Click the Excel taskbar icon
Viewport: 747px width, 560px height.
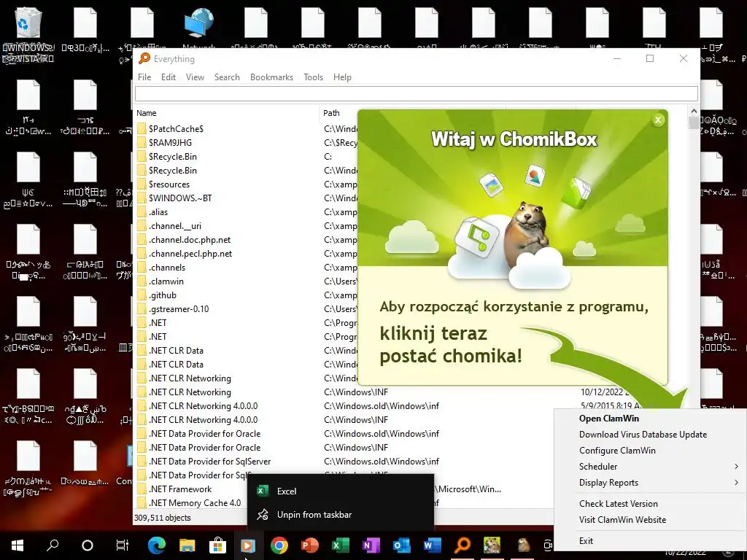click(x=340, y=545)
